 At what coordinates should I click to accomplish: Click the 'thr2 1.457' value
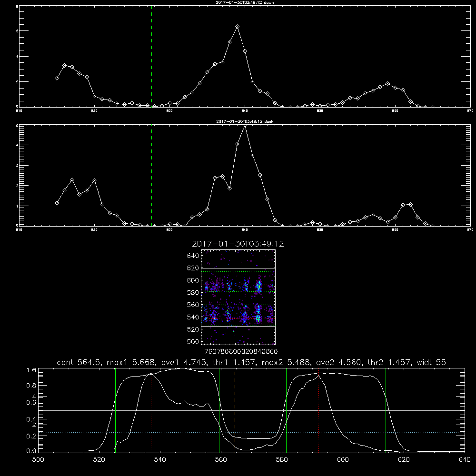tap(389, 362)
